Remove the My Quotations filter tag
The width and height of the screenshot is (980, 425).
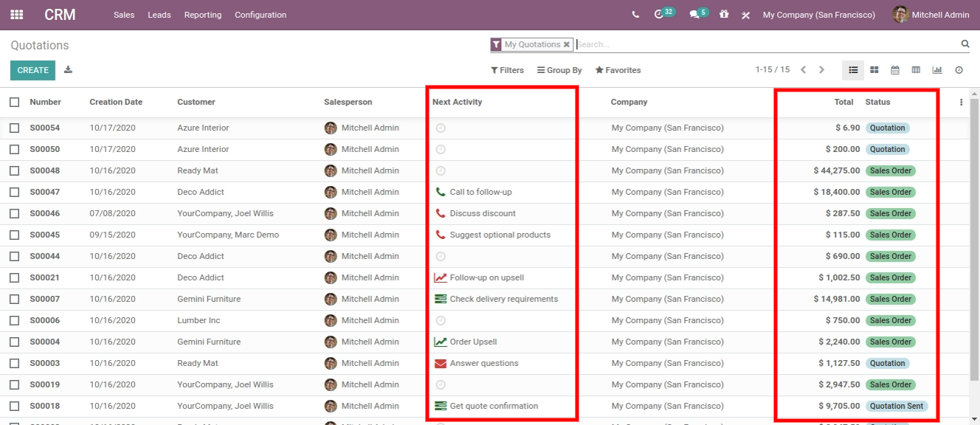[x=567, y=44]
